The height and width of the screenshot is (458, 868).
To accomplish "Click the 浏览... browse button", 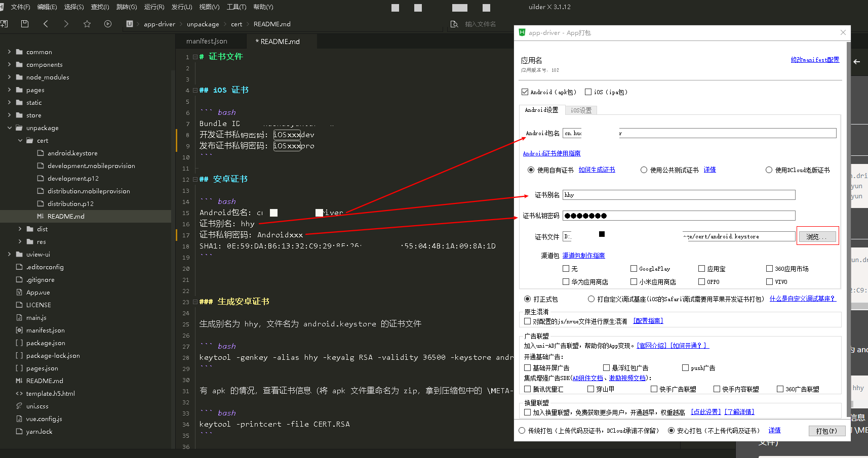I will (816, 237).
